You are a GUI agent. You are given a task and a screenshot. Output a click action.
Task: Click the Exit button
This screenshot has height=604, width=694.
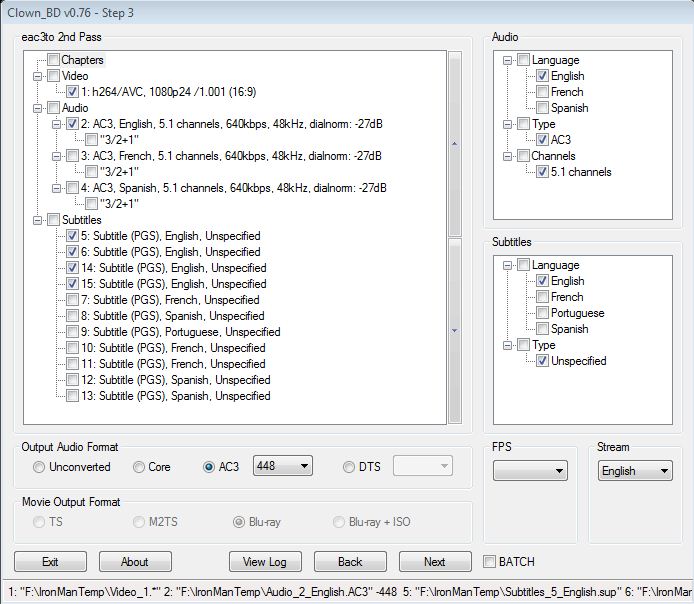[x=50, y=562]
